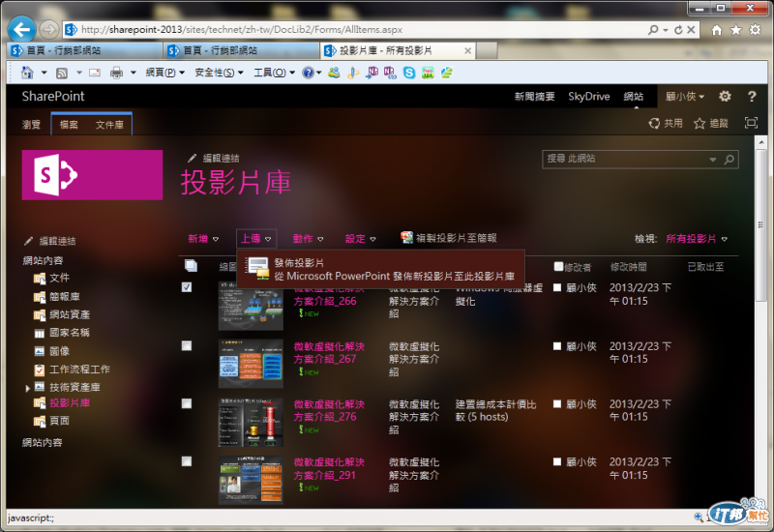
Task: Click the Home page icon in command bar
Action: pyautogui.click(x=28, y=73)
